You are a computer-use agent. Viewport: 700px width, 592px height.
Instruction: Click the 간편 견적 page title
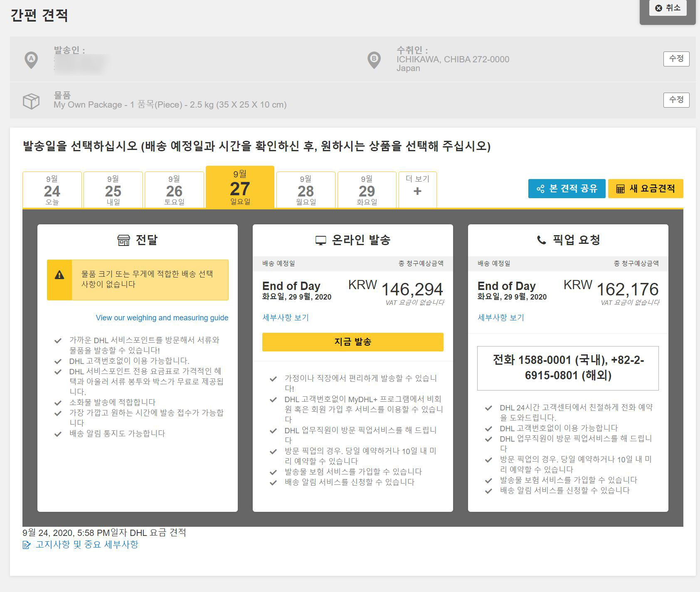click(x=39, y=15)
